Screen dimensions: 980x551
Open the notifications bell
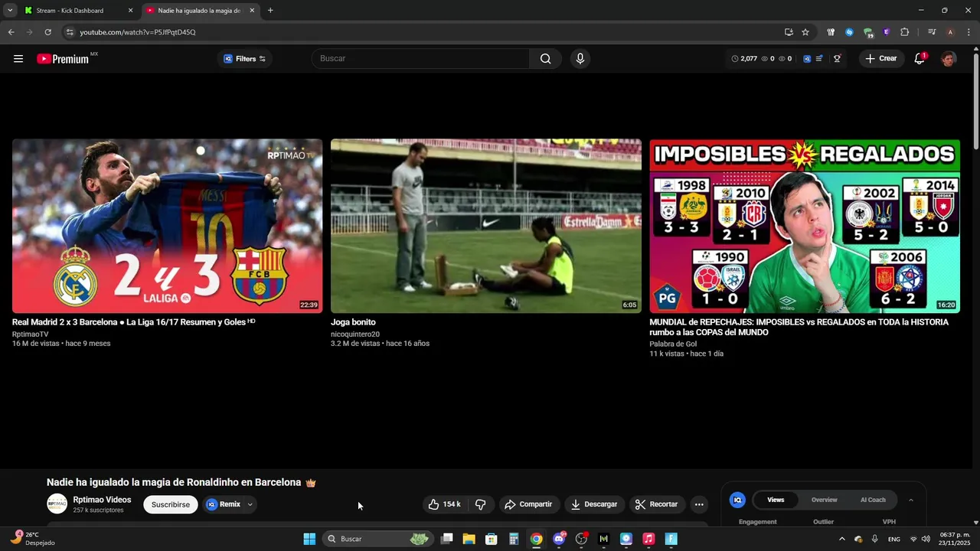tap(920, 59)
